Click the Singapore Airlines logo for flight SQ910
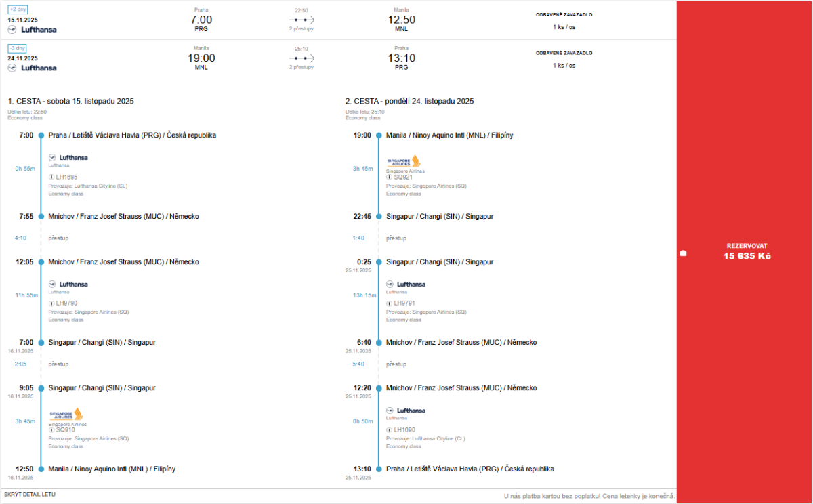Viewport: 813px width, 504px height. [66, 414]
